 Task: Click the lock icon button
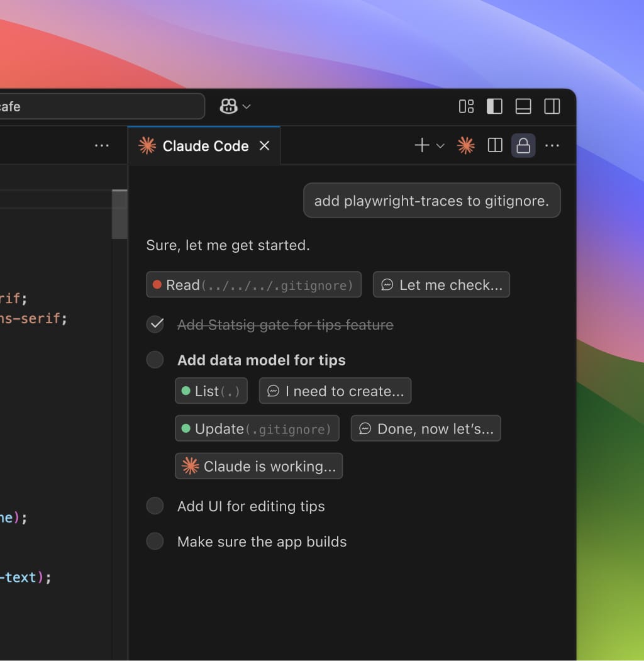tap(523, 146)
